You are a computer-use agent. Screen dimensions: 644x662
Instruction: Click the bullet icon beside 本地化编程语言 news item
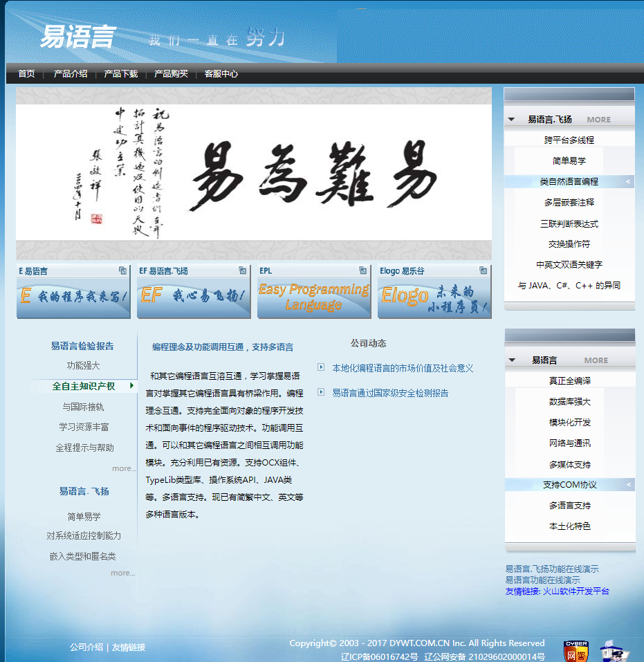pyautogui.click(x=321, y=367)
